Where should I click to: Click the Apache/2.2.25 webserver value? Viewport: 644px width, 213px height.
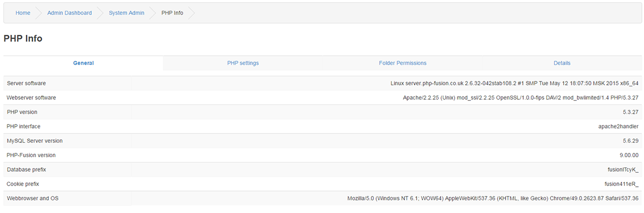pos(521,98)
